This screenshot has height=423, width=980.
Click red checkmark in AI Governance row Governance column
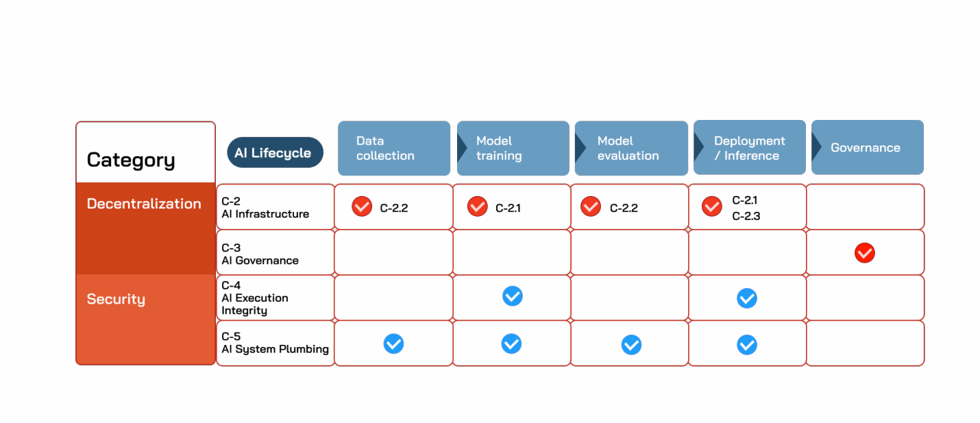tap(865, 254)
